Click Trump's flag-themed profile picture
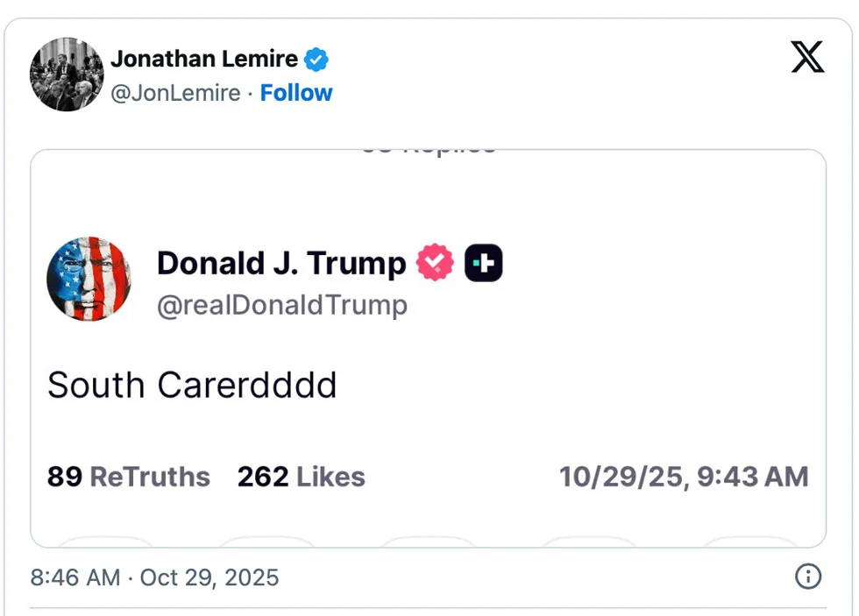This screenshot has height=616, width=859. (88, 279)
